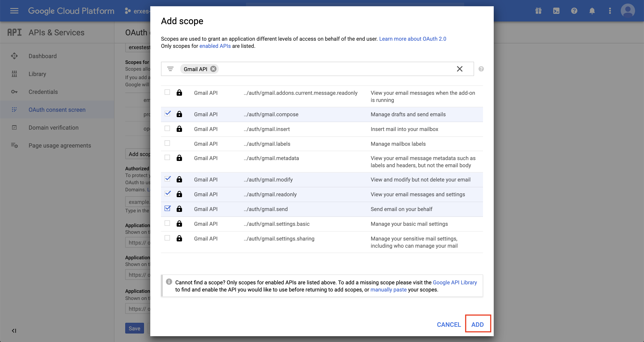Open Domain verification in the sidebar
Viewport: 644px width, 342px height.
(53, 127)
